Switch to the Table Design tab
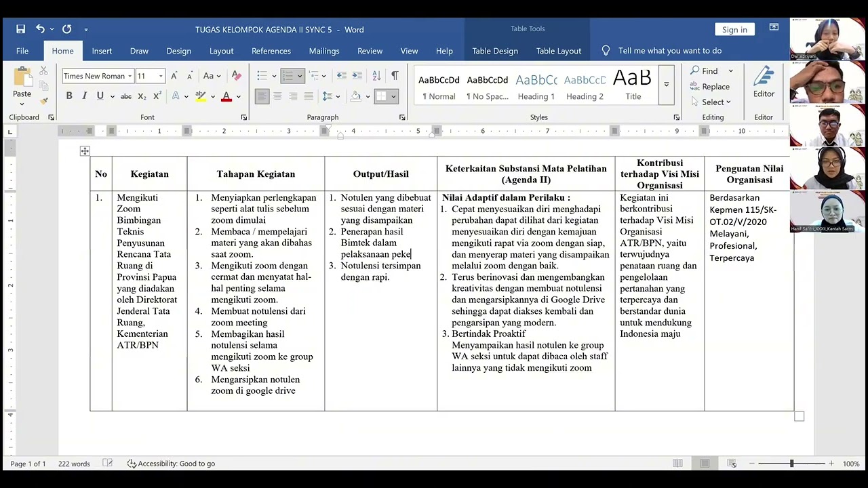This screenshot has width=868, height=488. click(x=495, y=51)
